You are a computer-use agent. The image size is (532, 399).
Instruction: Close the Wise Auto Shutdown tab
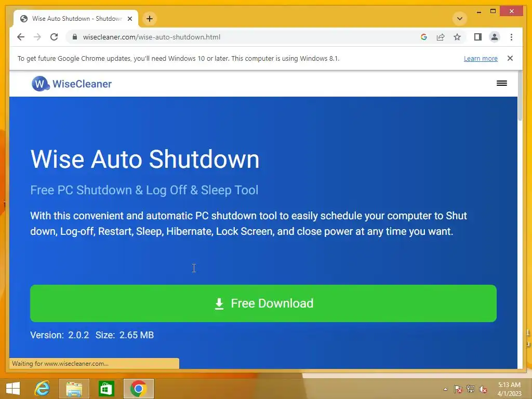click(x=129, y=19)
